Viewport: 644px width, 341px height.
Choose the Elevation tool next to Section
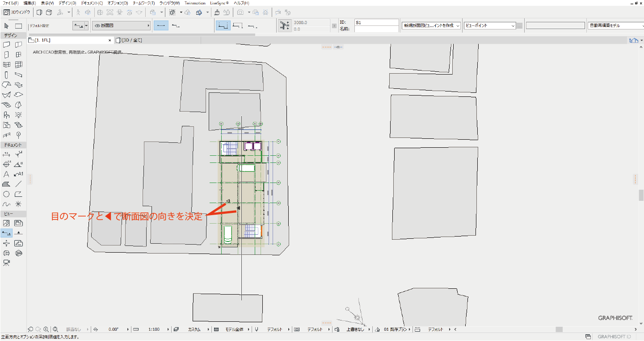18,233
